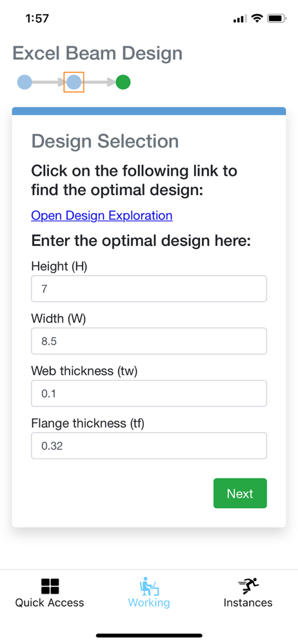Tap the battery status icon
The image size is (298, 644).
[x=277, y=19]
